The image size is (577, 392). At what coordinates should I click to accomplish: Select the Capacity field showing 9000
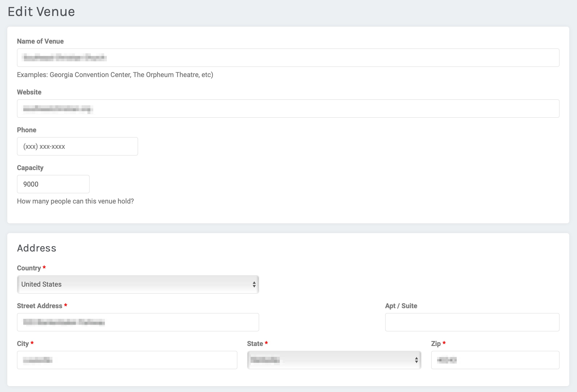point(53,184)
